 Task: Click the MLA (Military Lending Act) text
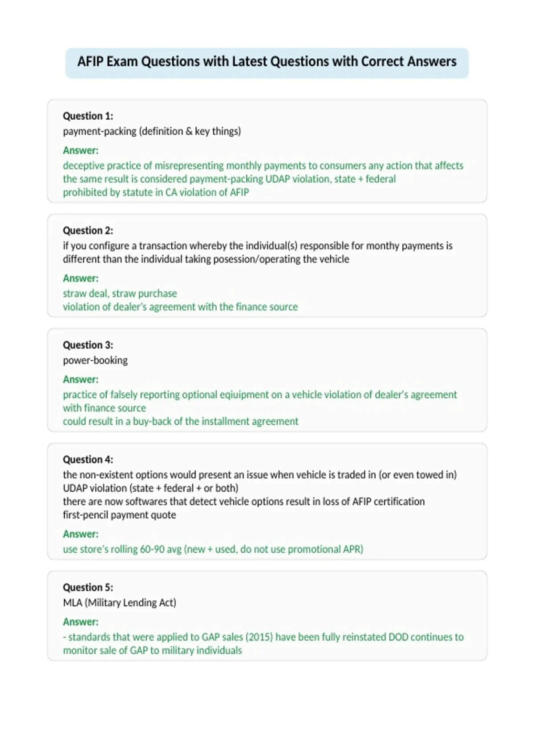120,603
